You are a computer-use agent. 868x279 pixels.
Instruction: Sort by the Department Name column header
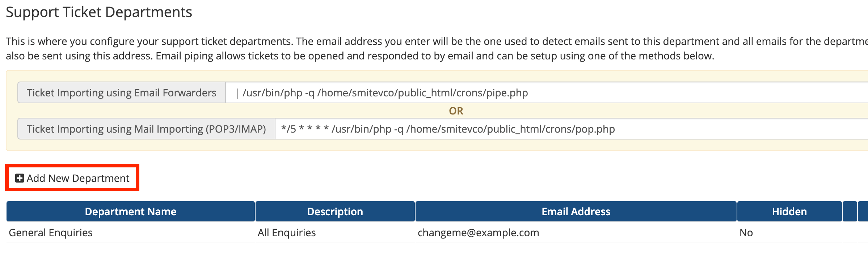tap(130, 212)
